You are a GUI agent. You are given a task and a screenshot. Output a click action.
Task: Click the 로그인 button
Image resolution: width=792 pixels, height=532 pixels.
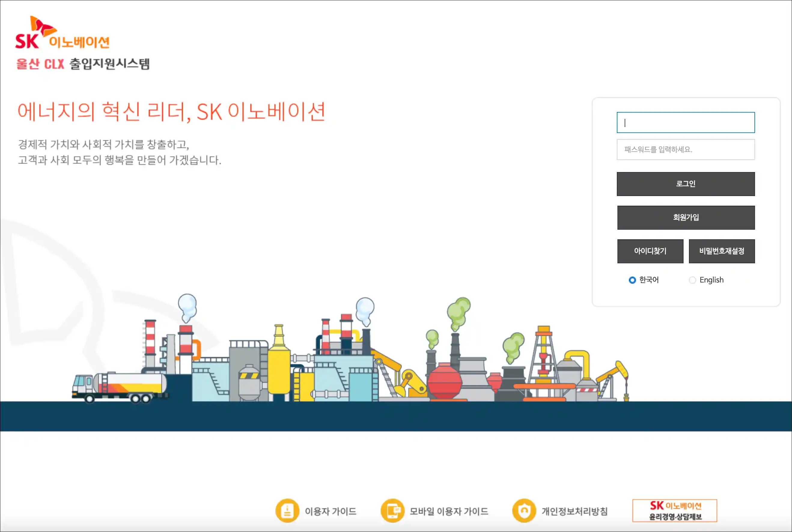(x=686, y=184)
